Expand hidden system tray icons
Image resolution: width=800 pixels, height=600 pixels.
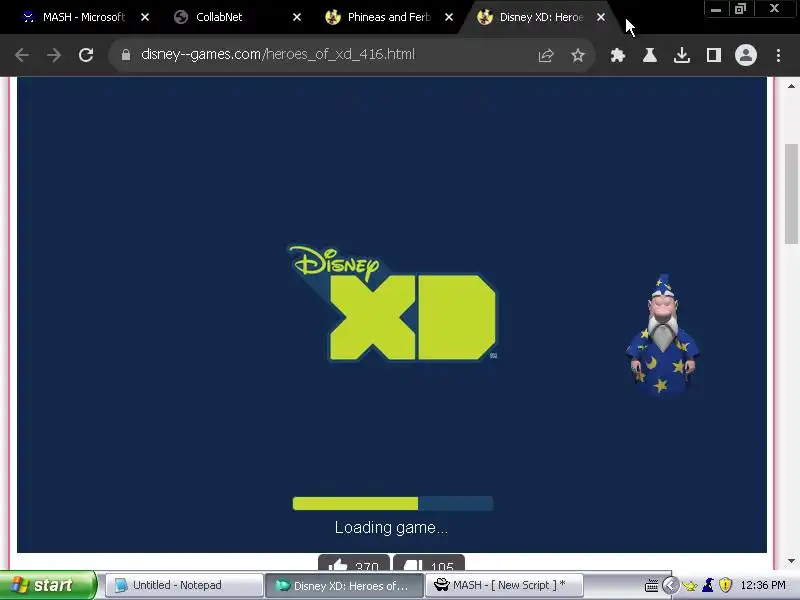[670, 585]
